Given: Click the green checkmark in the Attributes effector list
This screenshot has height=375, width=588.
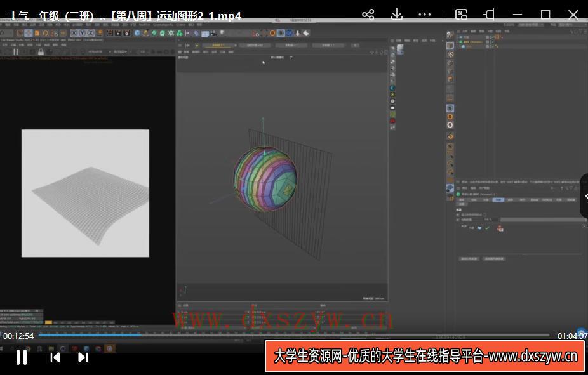Looking at the screenshot, I should (x=487, y=228).
